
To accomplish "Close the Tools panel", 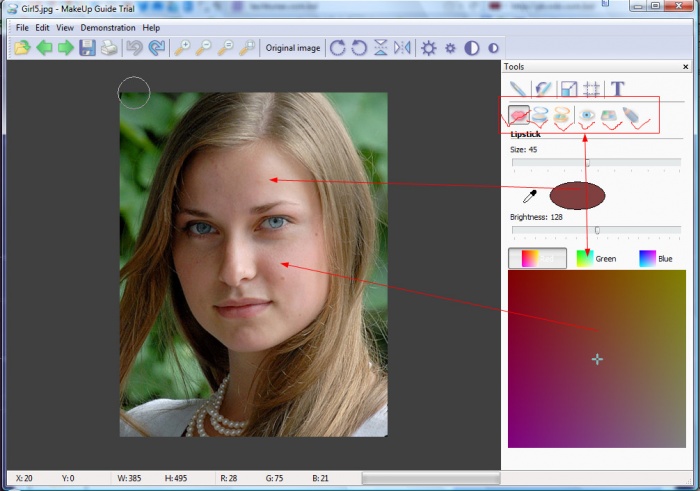I will (685, 67).
